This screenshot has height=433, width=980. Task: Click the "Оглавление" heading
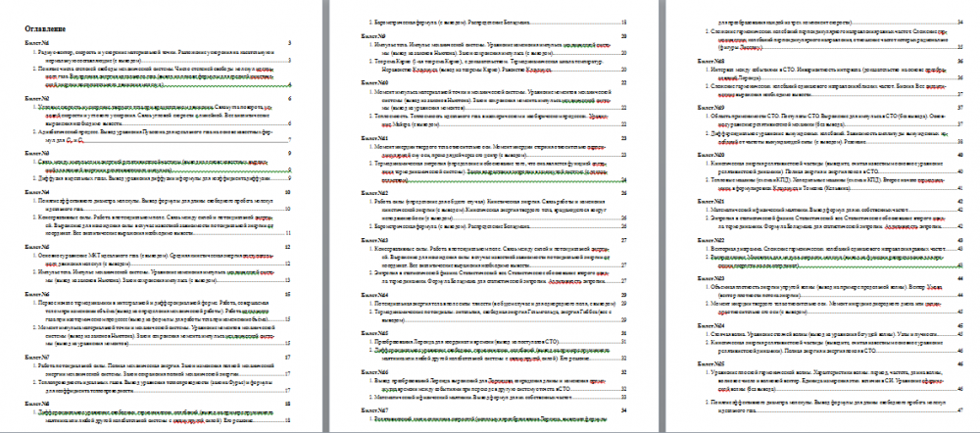(46, 28)
